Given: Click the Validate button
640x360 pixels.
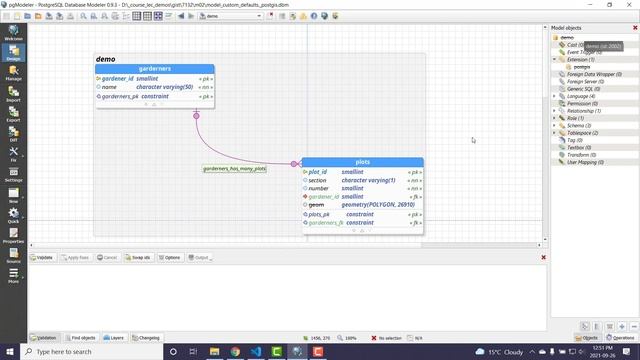Looking at the screenshot, I should [x=42, y=258].
